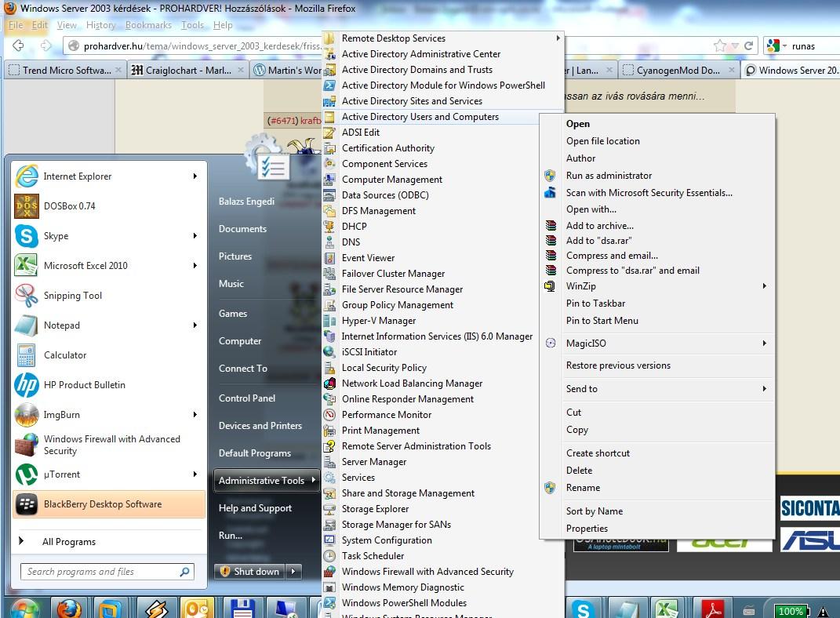Choose Properties in the context menu
Screen dimensions: 840x618
pos(657,529)
